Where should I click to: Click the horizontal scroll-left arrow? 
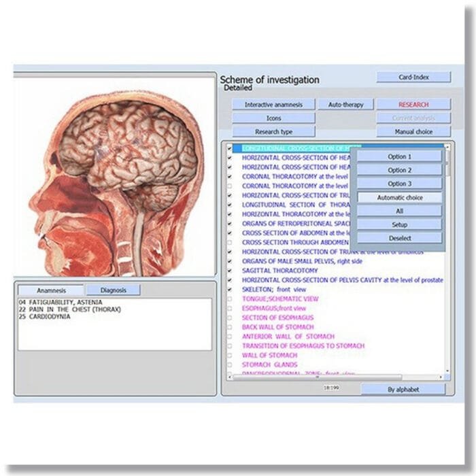(x=230, y=377)
